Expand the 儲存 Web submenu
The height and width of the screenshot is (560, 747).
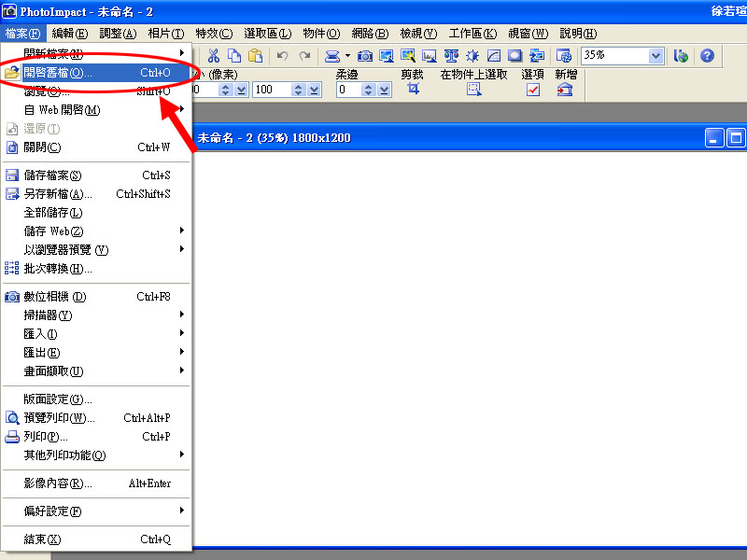[x=97, y=231]
